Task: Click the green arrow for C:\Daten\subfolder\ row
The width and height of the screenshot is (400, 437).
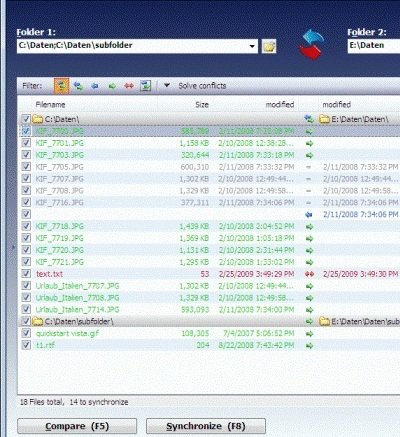Action: 310,321
